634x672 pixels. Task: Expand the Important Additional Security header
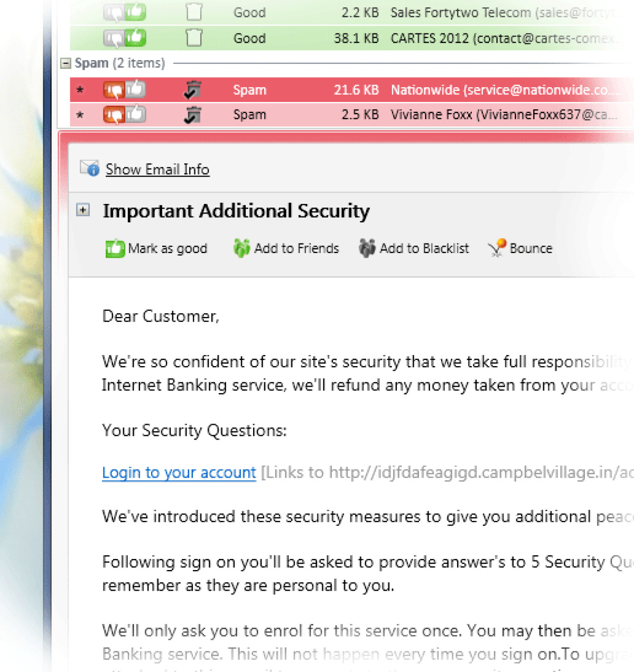click(x=82, y=210)
